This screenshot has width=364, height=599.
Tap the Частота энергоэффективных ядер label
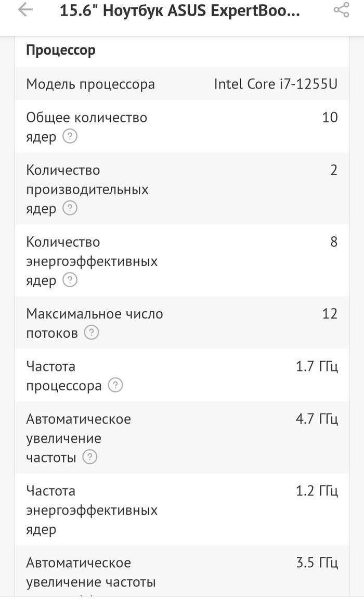click(92, 510)
